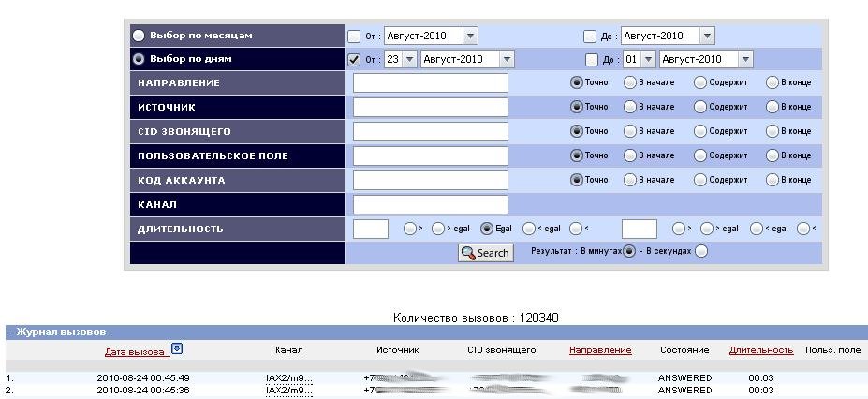Select В начале for Пользовательское поле
The width and height of the screenshot is (868, 399).
tap(630, 155)
